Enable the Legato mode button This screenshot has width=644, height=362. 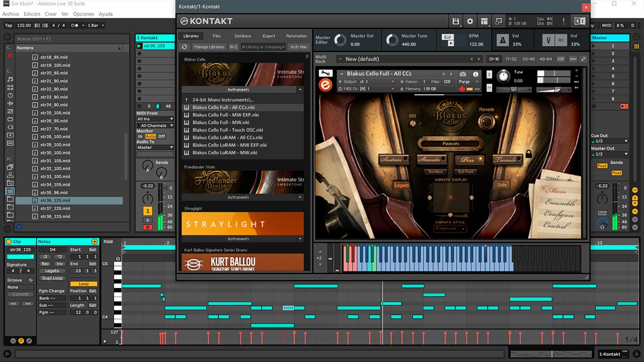pyautogui.click(x=401, y=185)
